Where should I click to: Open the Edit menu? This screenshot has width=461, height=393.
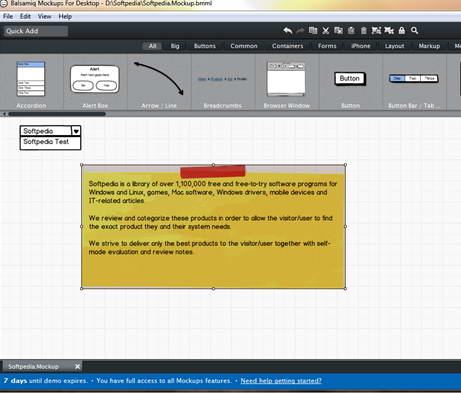tap(25, 16)
